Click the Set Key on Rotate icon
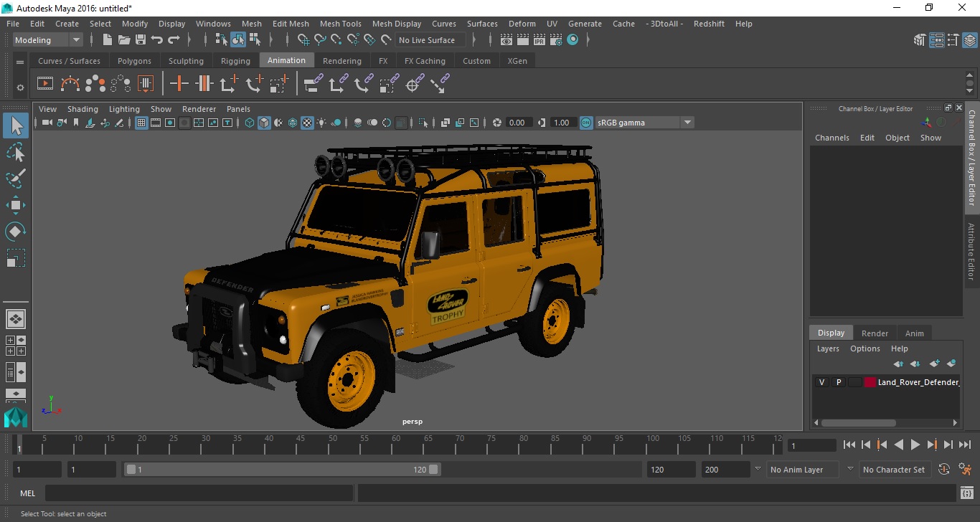 click(x=254, y=84)
